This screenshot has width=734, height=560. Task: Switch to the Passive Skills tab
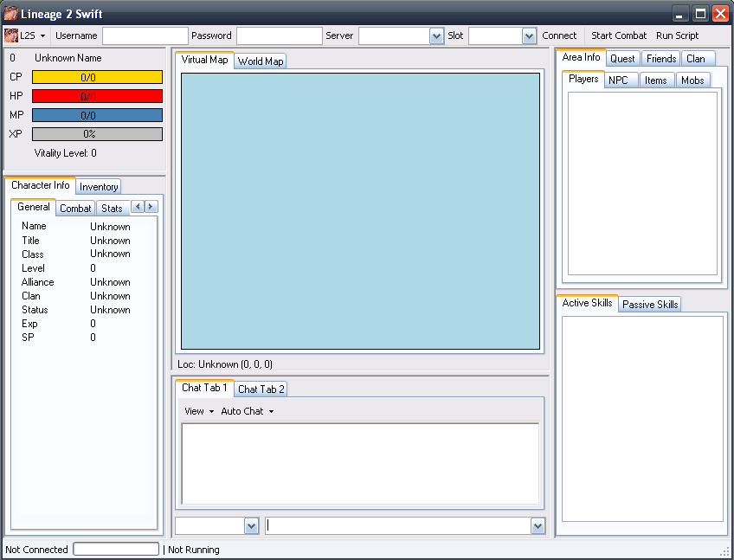650,305
